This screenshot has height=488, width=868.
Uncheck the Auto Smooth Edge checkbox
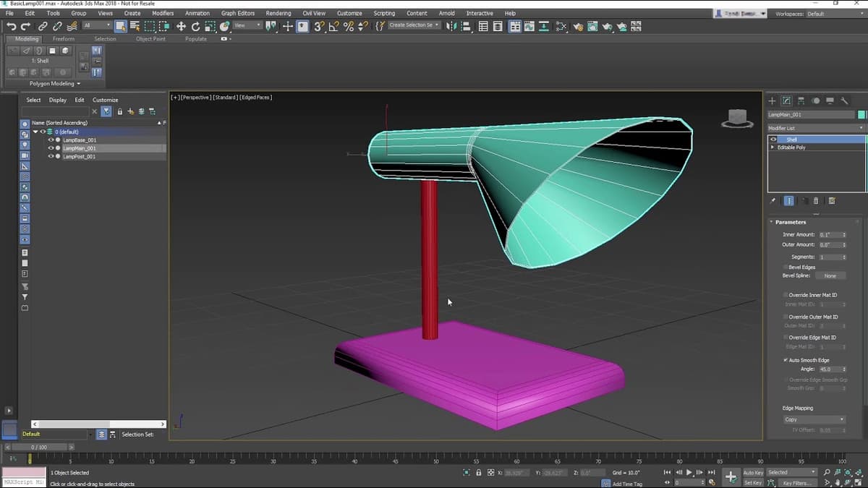pyautogui.click(x=786, y=360)
